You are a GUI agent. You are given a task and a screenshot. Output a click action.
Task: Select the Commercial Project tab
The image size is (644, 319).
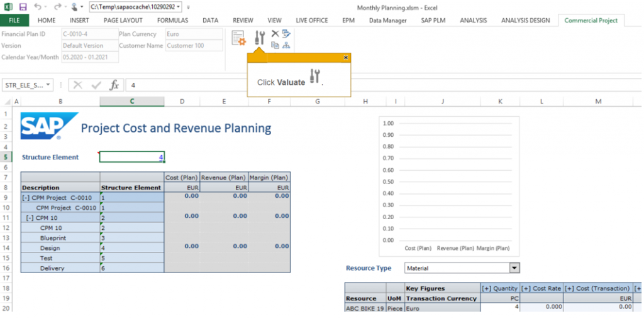(591, 20)
